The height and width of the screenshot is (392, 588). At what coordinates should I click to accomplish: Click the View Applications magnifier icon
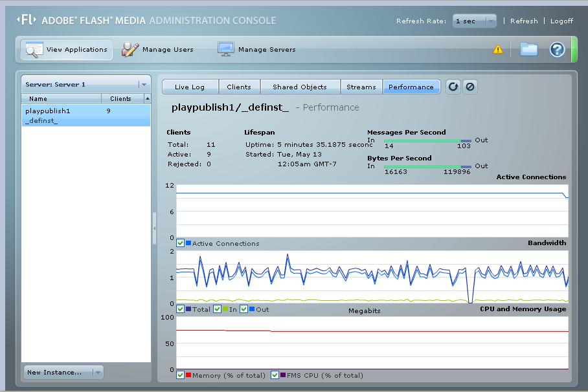[34, 50]
